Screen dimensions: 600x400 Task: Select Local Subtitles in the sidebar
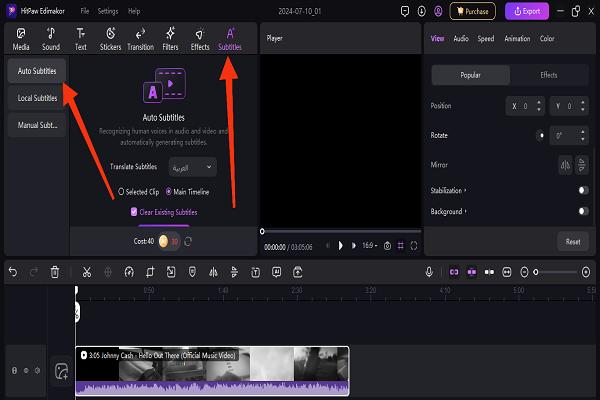(x=38, y=98)
